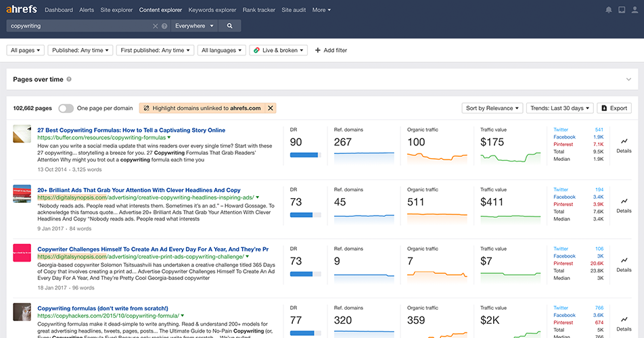The image size is (644, 338).
Task: Open Copywriting formulas (don't write from scratch!) link
Action: coord(103,308)
